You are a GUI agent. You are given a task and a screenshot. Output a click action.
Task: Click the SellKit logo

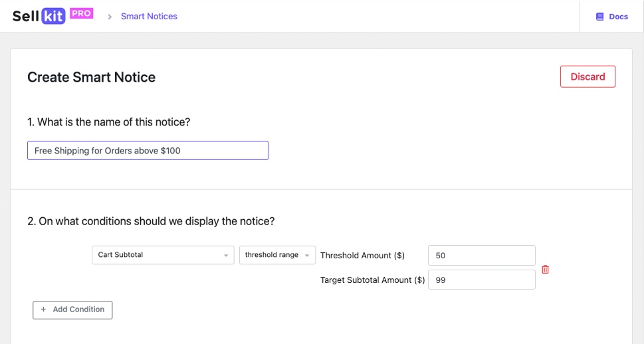[39, 16]
